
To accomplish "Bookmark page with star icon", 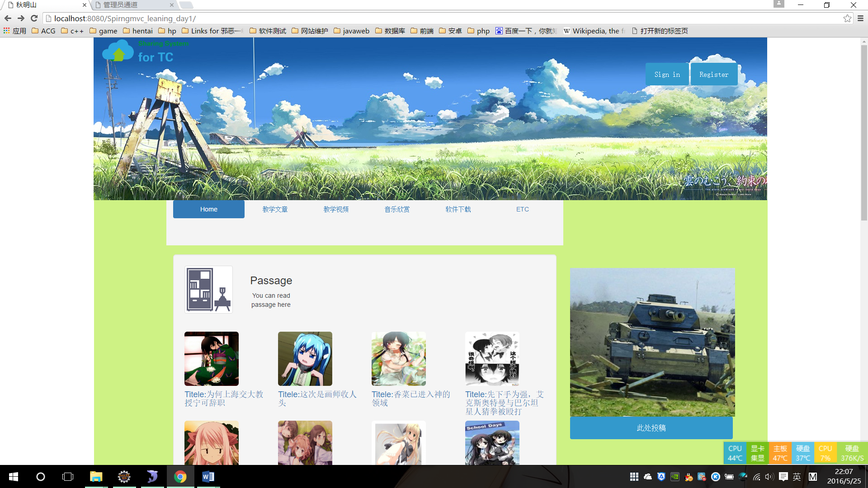I will (847, 19).
